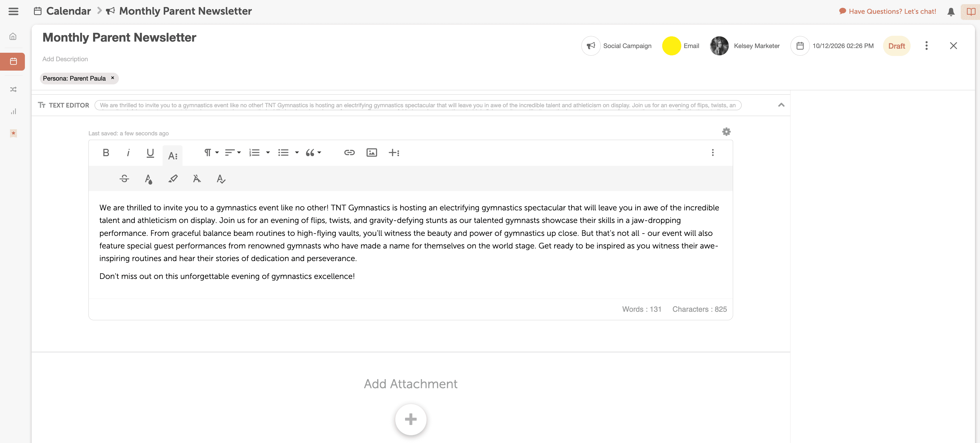Click the strikethrough text icon

[124, 178]
